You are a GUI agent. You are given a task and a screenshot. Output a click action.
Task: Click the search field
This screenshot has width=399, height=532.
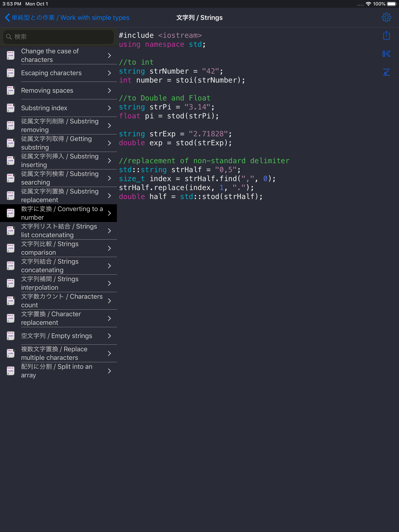click(x=58, y=37)
